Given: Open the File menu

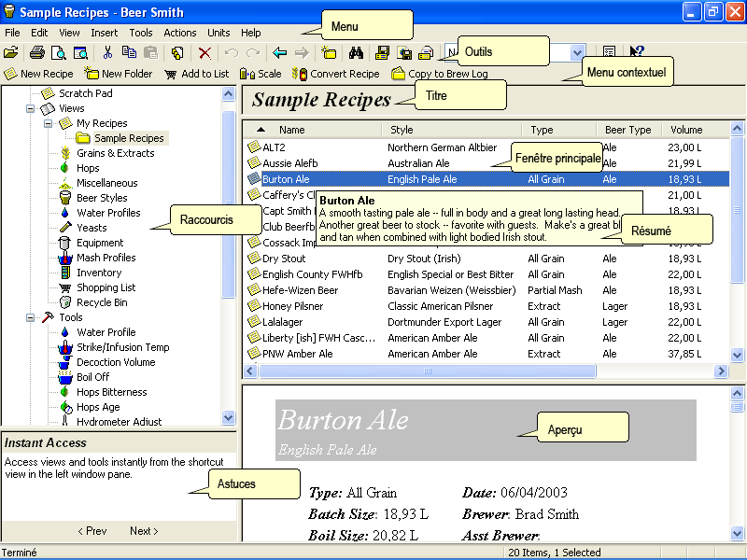Looking at the screenshot, I should pos(12,33).
